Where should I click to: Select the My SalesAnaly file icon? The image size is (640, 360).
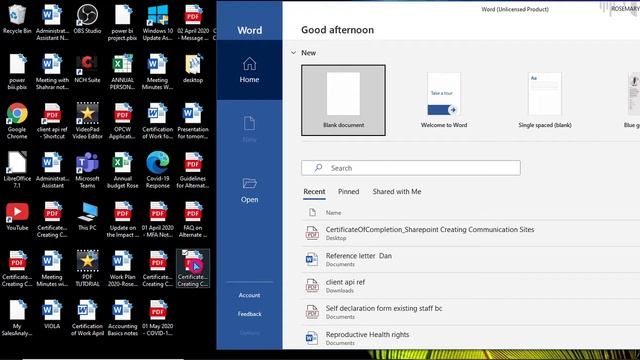[x=17, y=318]
